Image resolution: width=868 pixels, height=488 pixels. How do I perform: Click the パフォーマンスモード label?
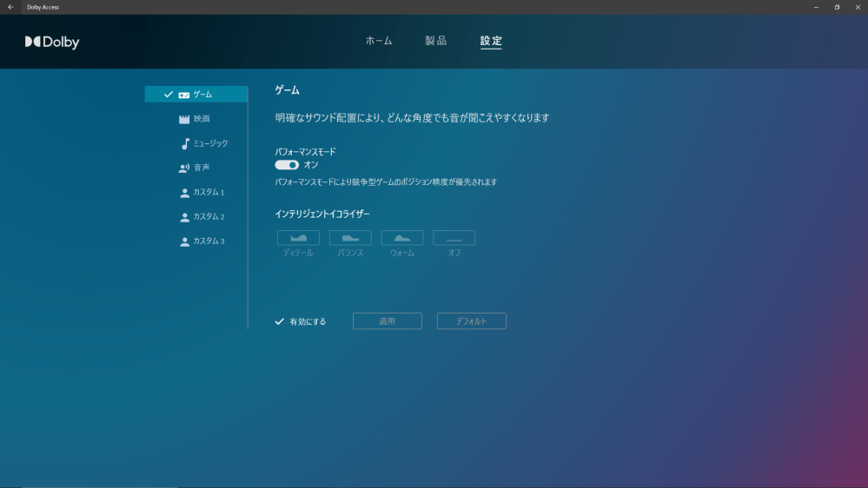click(x=306, y=152)
